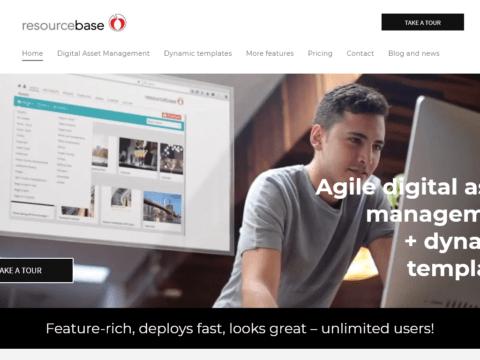This screenshot has width=480, height=360.
Task: Visit Blog and news section
Action: (414, 53)
